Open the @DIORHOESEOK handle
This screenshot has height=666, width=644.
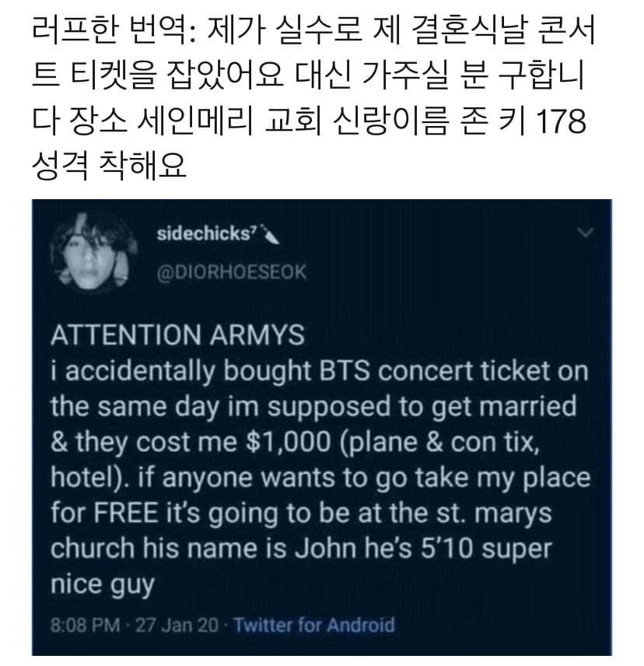[x=231, y=272]
